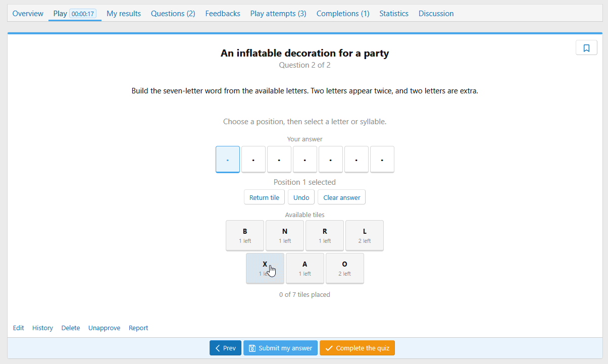
Task: Open the Feedbacks tab
Action: (x=223, y=14)
